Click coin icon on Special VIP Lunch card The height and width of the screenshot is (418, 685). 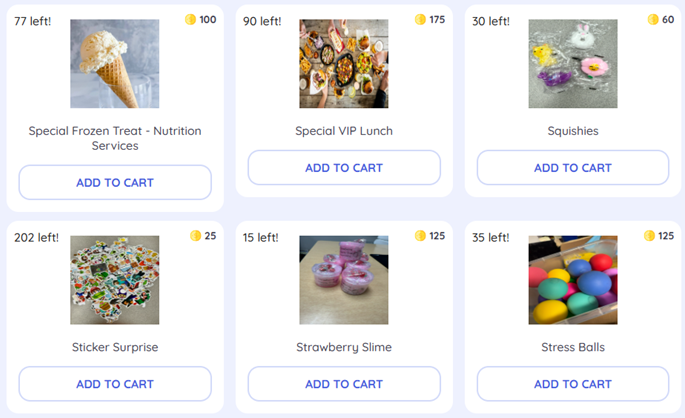click(x=421, y=20)
